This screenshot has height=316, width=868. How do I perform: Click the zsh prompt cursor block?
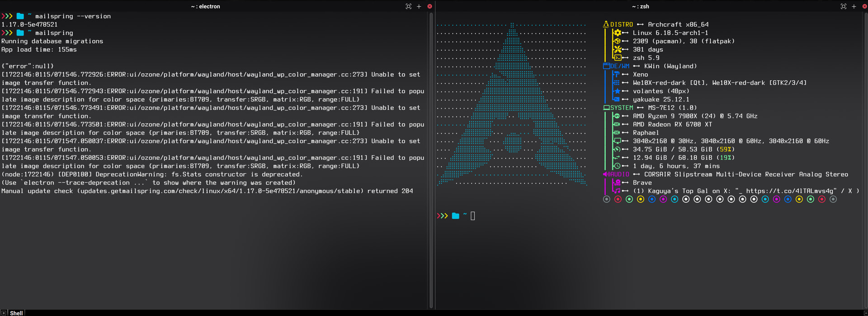pyautogui.click(x=473, y=216)
